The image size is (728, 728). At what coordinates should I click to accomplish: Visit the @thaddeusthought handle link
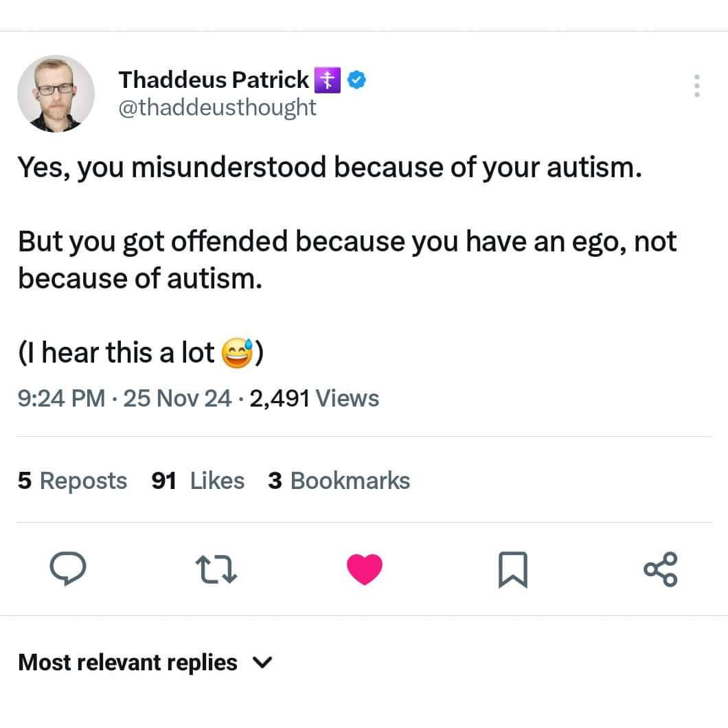[217, 107]
